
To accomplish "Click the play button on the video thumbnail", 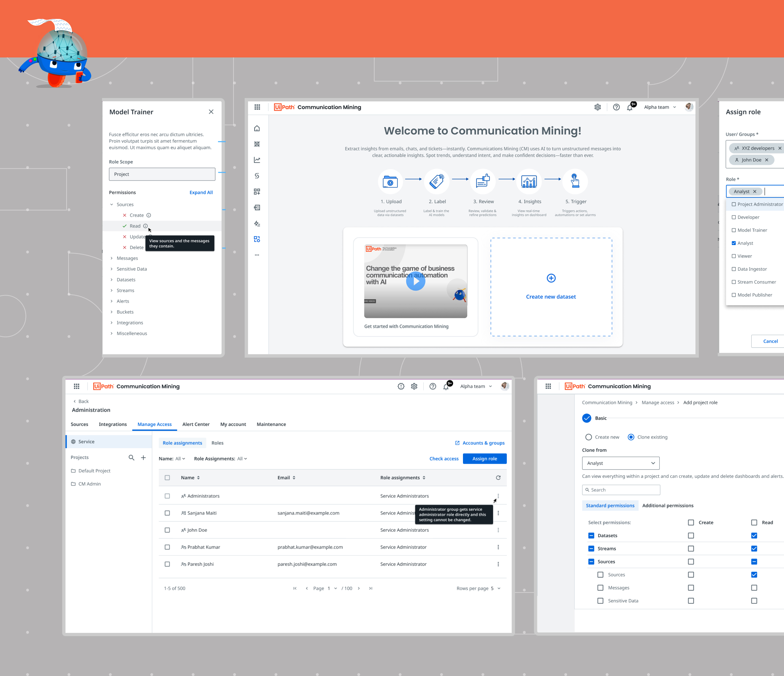I will (x=415, y=281).
